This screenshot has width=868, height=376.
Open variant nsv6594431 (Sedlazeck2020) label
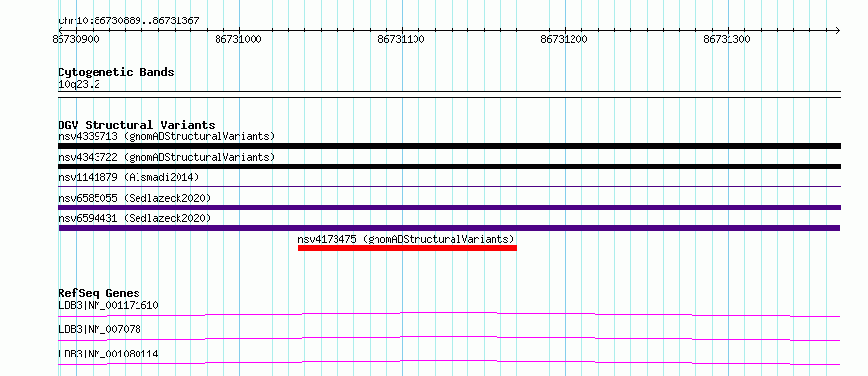135,218
